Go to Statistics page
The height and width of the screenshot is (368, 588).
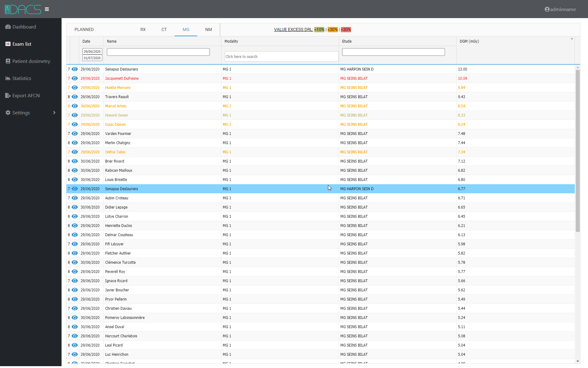(x=21, y=79)
